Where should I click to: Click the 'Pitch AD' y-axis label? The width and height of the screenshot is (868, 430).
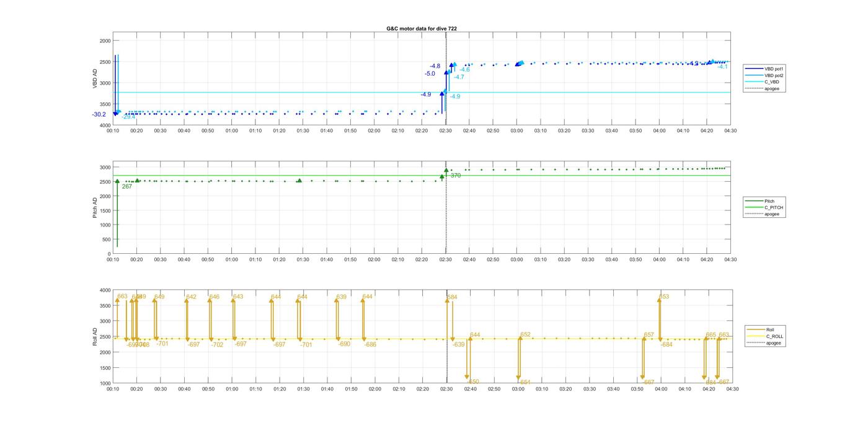tap(95, 208)
